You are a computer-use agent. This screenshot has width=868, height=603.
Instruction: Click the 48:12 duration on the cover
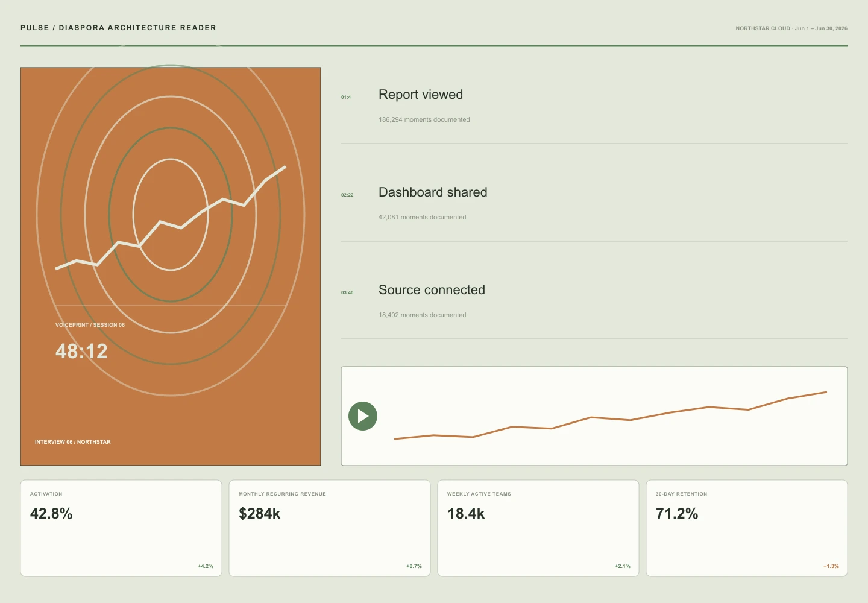pos(81,351)
